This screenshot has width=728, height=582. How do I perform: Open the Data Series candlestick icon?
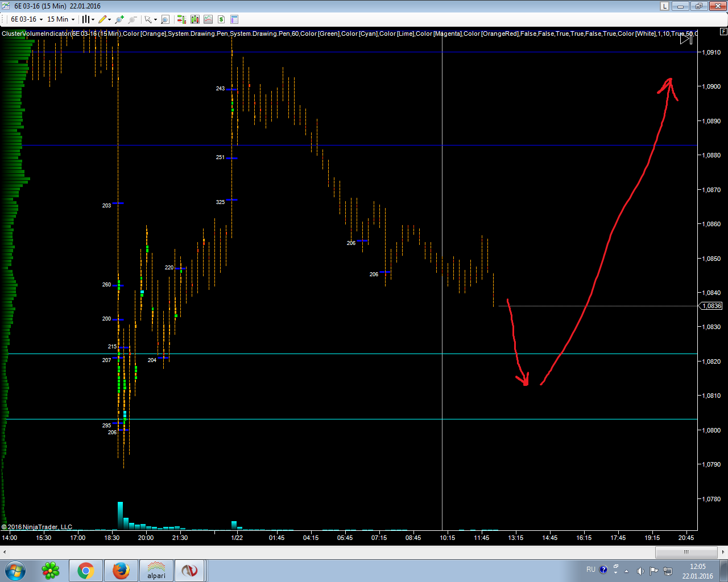195,19
